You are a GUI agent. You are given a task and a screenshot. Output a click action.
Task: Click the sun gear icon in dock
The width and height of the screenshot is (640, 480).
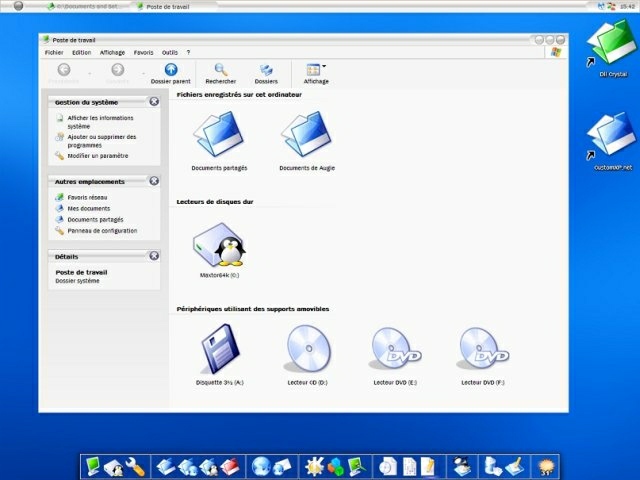[315, 466]
